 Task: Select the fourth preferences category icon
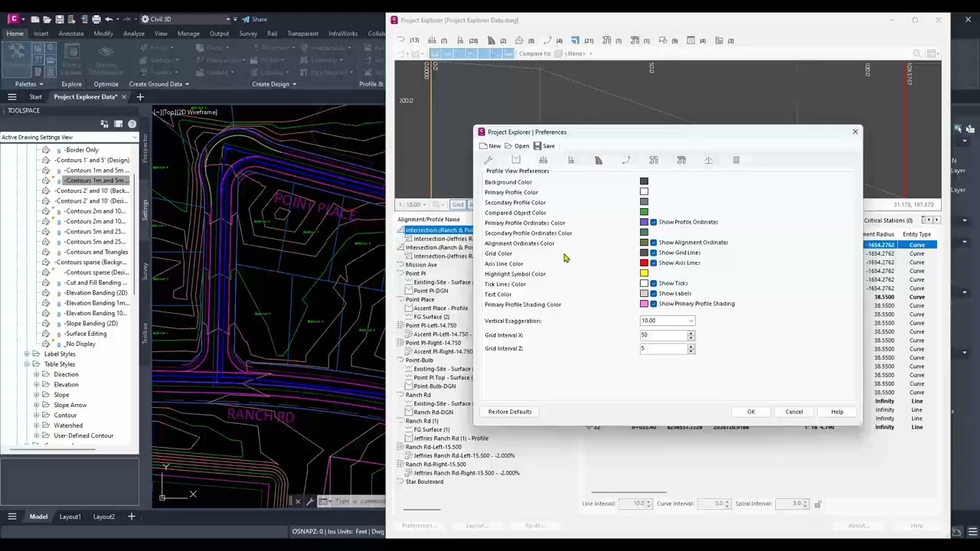[x=571, y=160]
